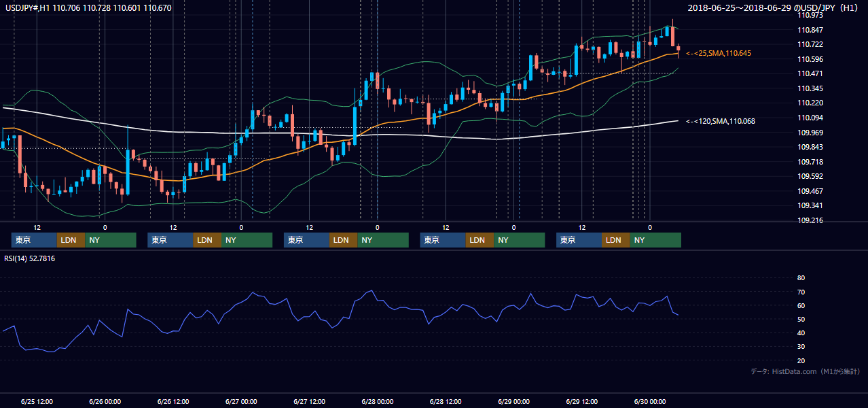The width and height of the screenshot is (868, 408).
Task: Click price axis label 110.471
Action: pos(811,73)
